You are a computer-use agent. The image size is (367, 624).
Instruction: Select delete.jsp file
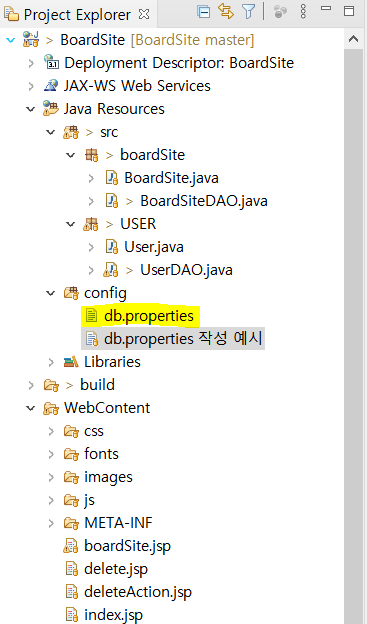(x=116, y=569)
